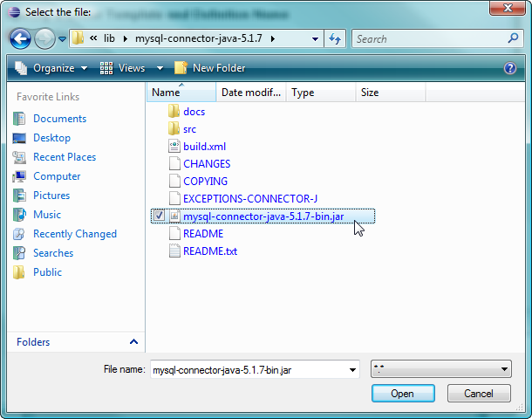Click the search magnifier icon

pos(513,38)
